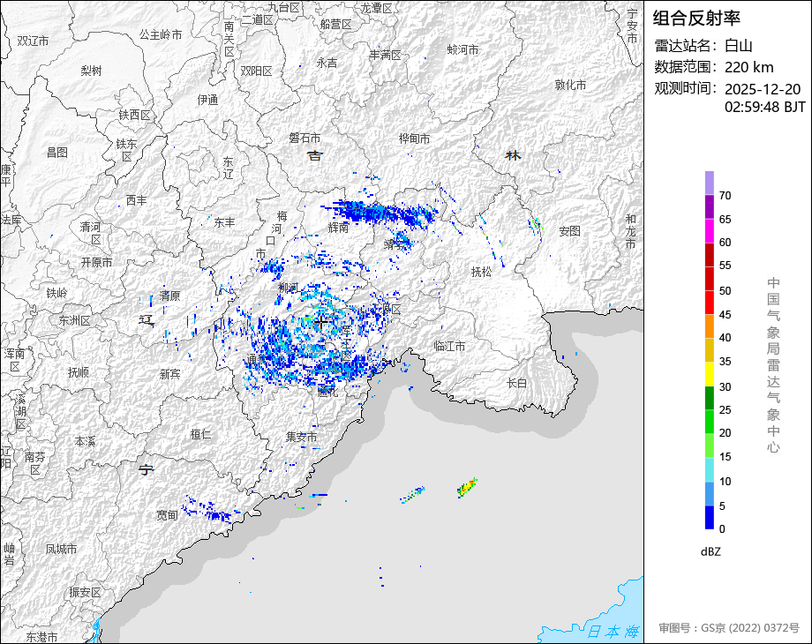Click the cyan 10-15 dBZ legend swatch
This screenshot has height=644, width=812.
710,469
